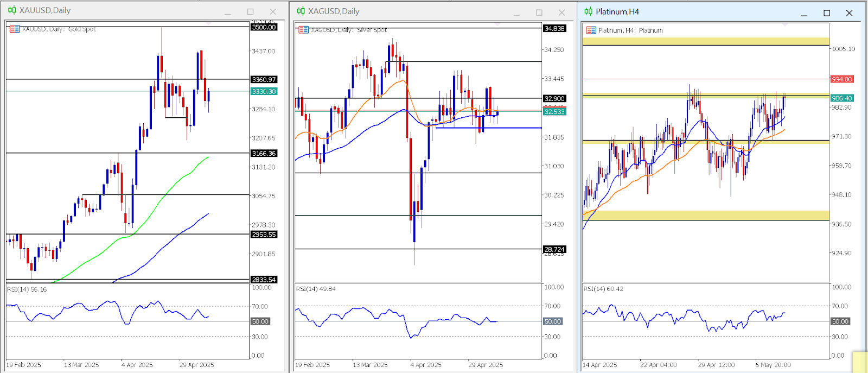Click the 29 Apr 12:00 time label

click(x=717, y=365)
